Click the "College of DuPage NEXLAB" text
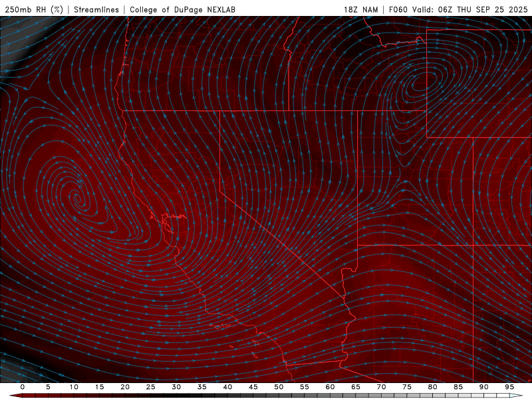The width and height of the screenshot is (532, 399). pyautogui.click(x=182, y=9)
